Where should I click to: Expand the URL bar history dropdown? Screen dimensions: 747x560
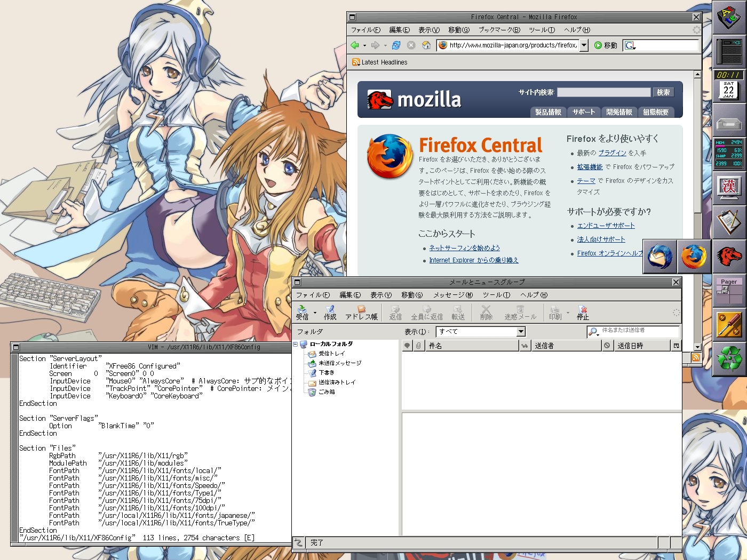tap(584, 45)
